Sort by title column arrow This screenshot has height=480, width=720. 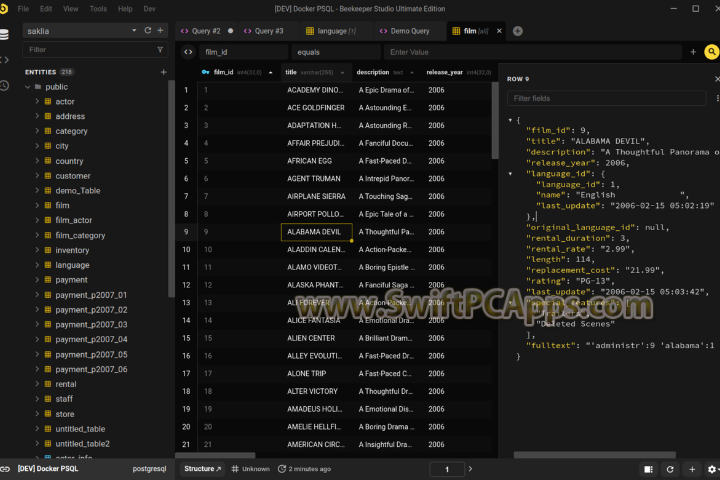tap(343, 73)
